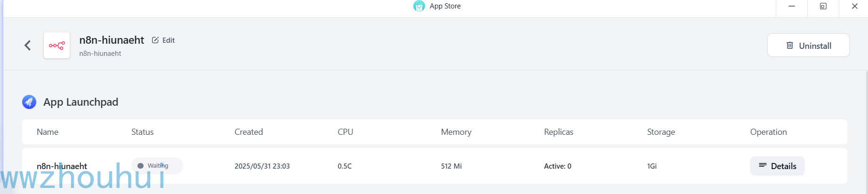The image size is (868, 194).
Task: Maximize the App Store window
Action: 823,6
